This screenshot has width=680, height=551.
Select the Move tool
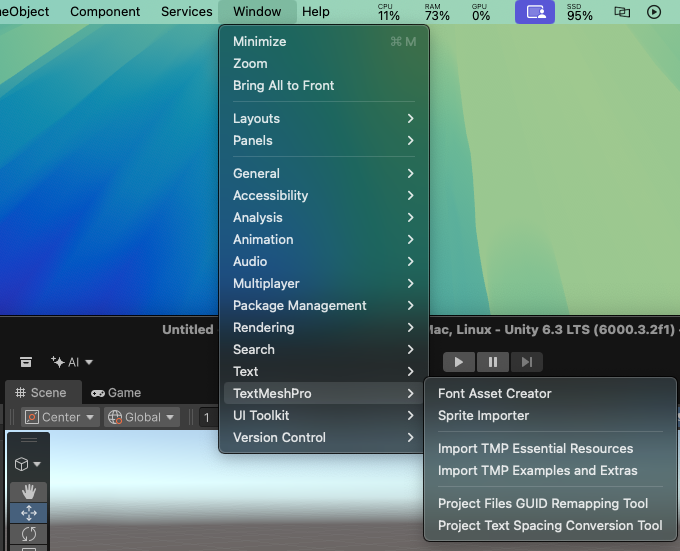click(x=29, y=513)
